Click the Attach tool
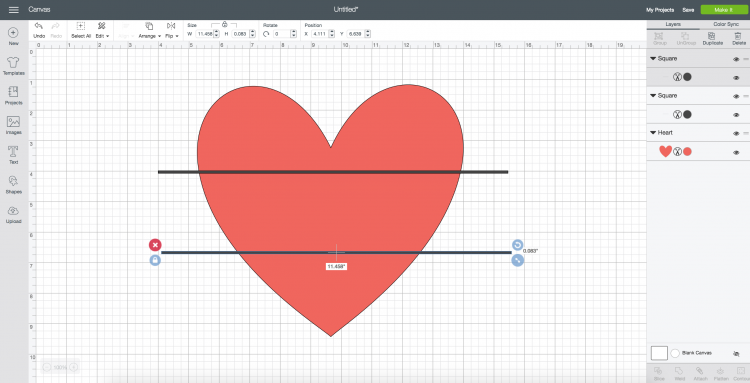The image size is (750, 383). tap(699, 374)
